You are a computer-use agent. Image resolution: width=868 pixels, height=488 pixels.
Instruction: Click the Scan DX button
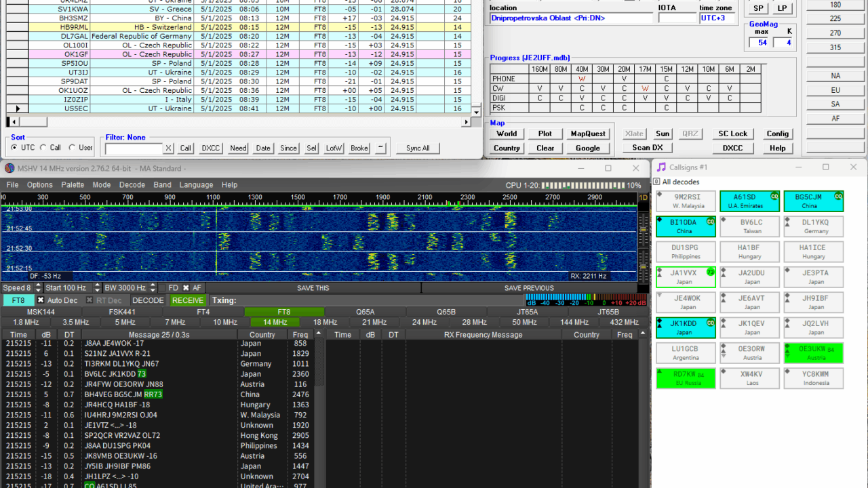click(x=648, y=148)
